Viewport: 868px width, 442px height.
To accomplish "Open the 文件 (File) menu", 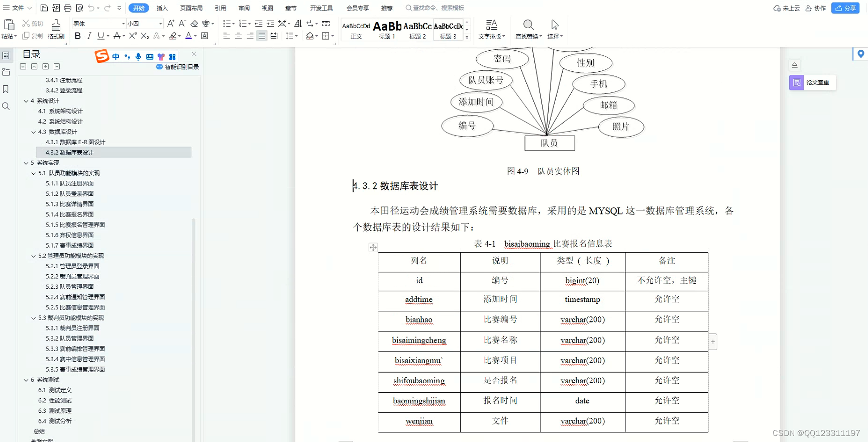I will point(17,8).
